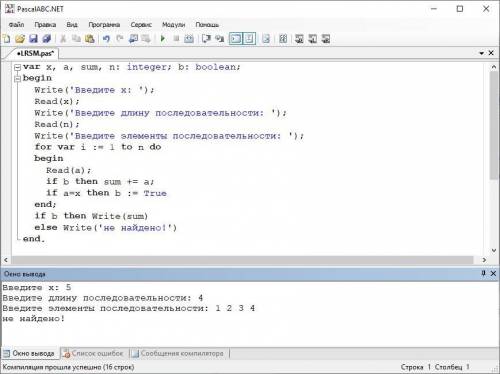
Task: Click the 'for var i := 1 to n do' line
Action: (98, 147)
